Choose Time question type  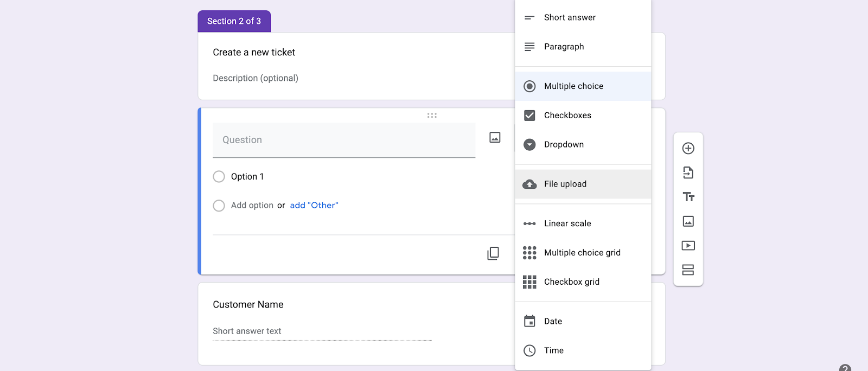583,350
